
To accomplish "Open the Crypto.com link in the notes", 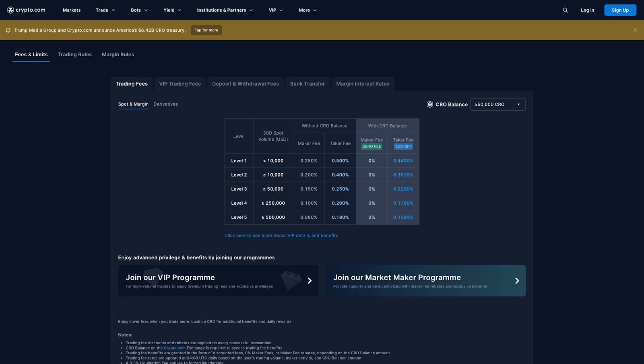I will click(x=174, y=348).
